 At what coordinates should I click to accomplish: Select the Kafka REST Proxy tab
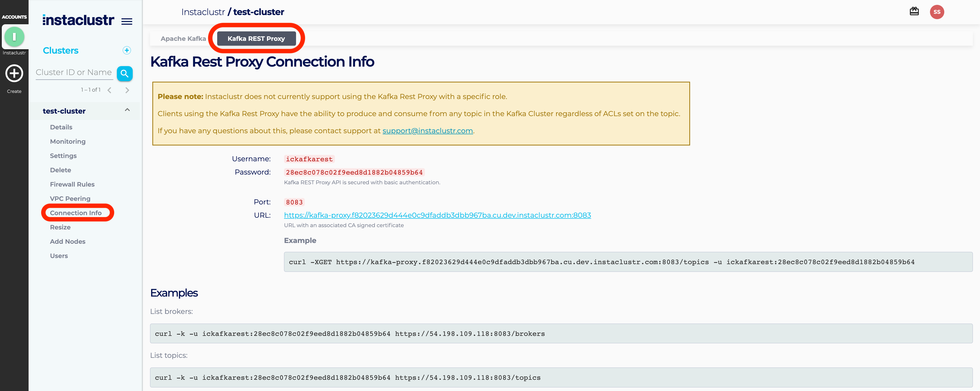[x=256, y=39]
